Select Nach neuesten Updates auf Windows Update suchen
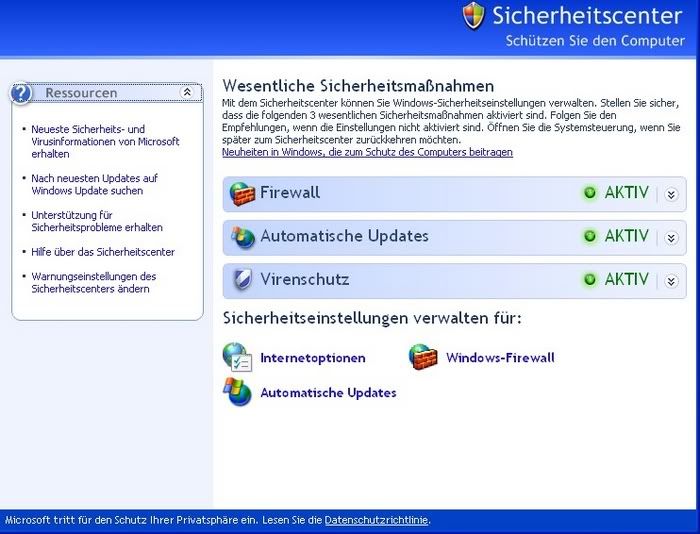This screenshot has height=534, width=700. [x=94, y=184]
